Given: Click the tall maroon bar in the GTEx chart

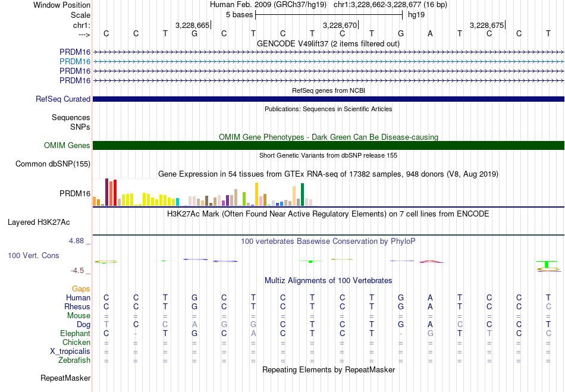Looking at the screenshot, I should pyautogui.click(x=106, y=192).
